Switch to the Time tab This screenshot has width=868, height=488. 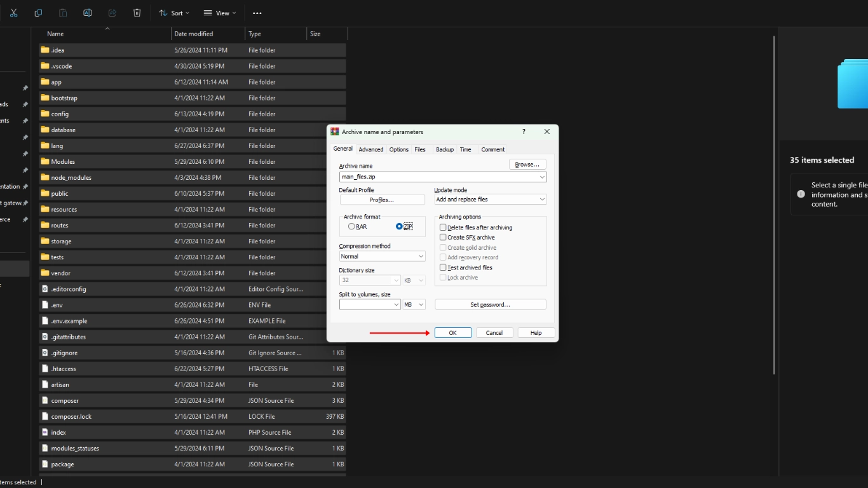(x=466, y=149)
